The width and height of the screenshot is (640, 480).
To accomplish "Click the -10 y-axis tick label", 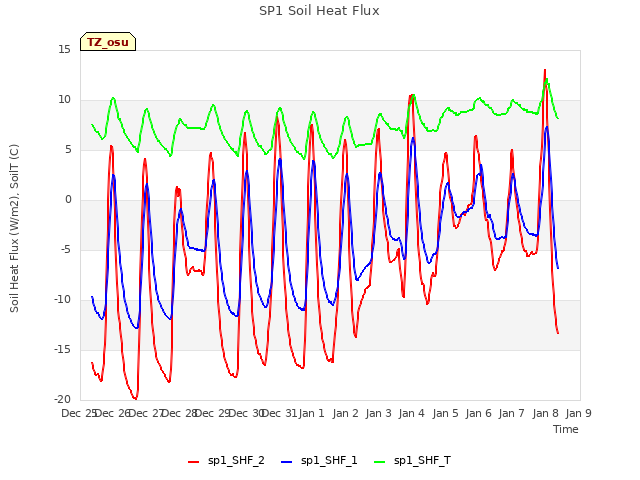I will pos(62,300).
